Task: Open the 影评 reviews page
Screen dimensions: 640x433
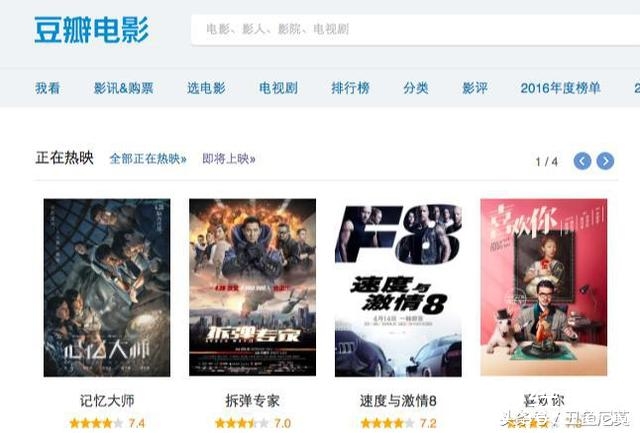Action: tap(475, 88)
